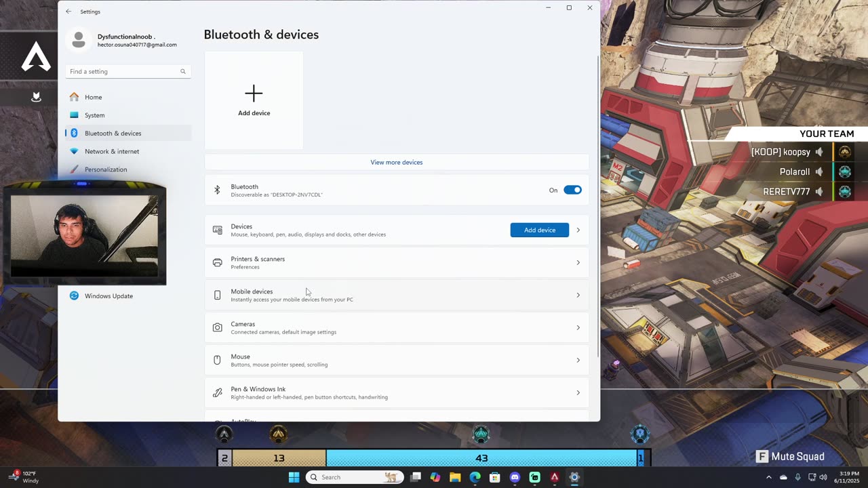Go to Home in Settings sidebar
The image size is (868, 488).
click(128, 97)
